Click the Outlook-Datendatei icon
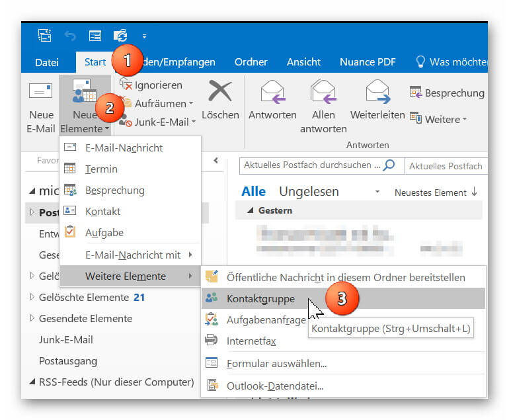The width and height of the screenshot is (509, 420). point(212,385)
